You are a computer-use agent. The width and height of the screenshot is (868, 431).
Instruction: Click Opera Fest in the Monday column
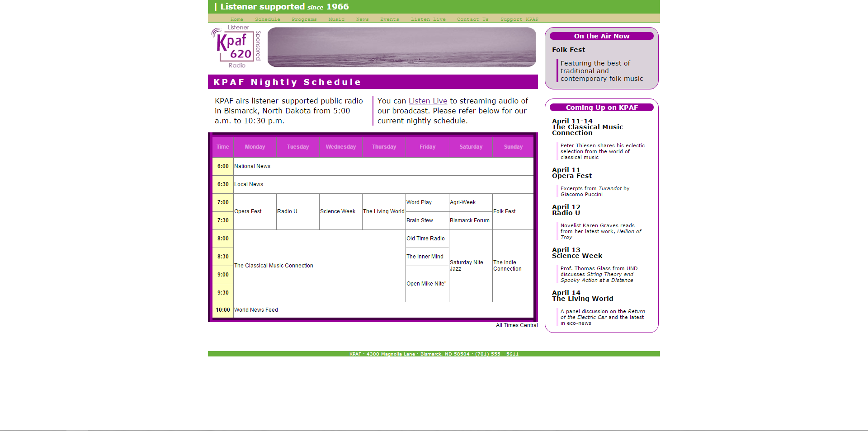click(255, 211)
